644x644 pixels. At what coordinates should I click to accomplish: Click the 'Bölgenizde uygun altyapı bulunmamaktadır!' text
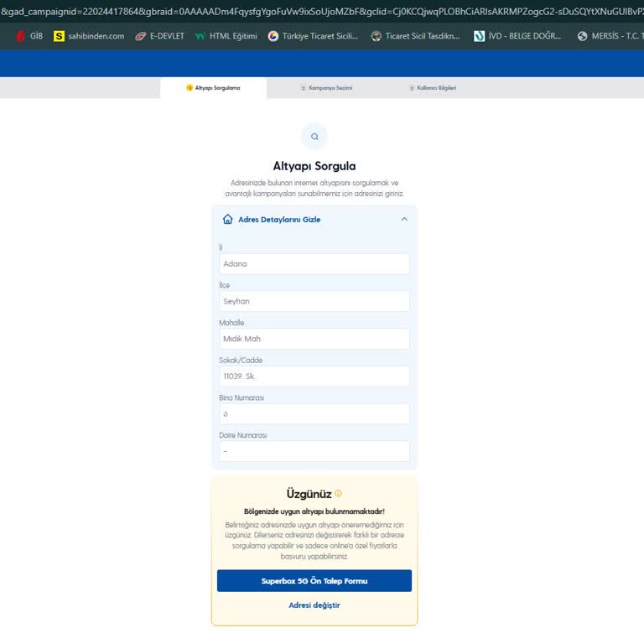(x=314, y=512)
